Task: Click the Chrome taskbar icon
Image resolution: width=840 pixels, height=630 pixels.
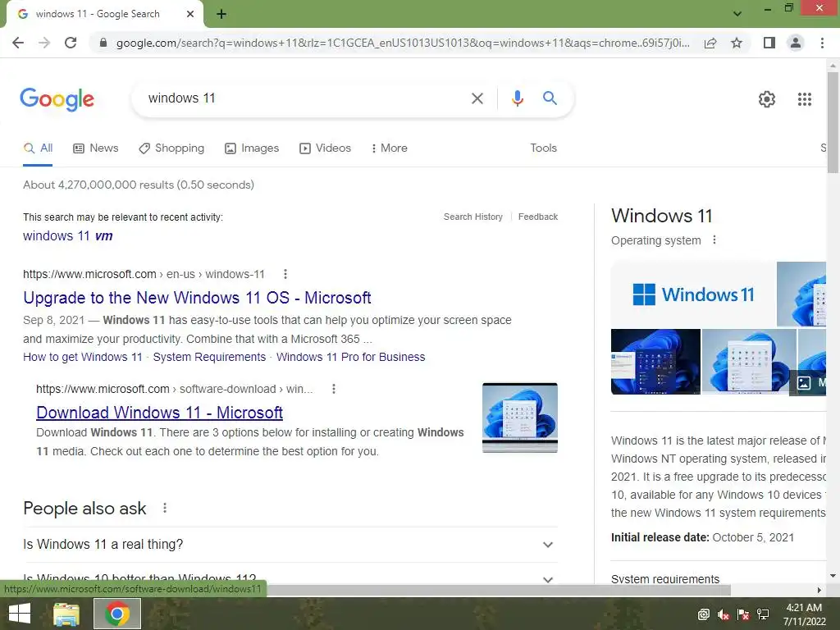Action: (x=117, y=614)
